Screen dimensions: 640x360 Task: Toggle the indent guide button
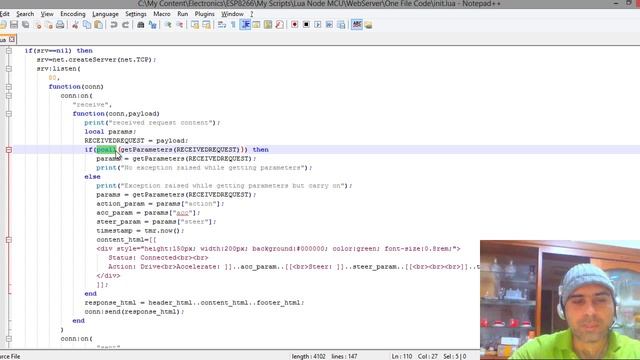click(245, 25)
